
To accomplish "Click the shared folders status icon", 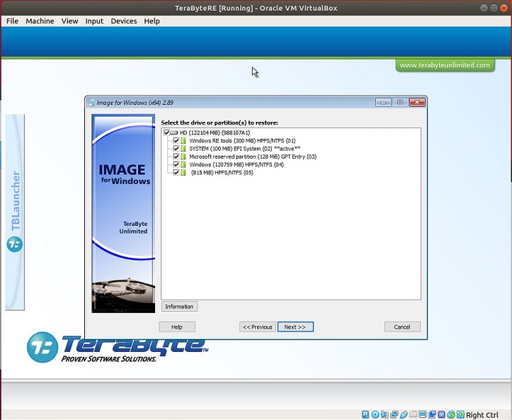I will pyautogui.click(x=413, y=414).
